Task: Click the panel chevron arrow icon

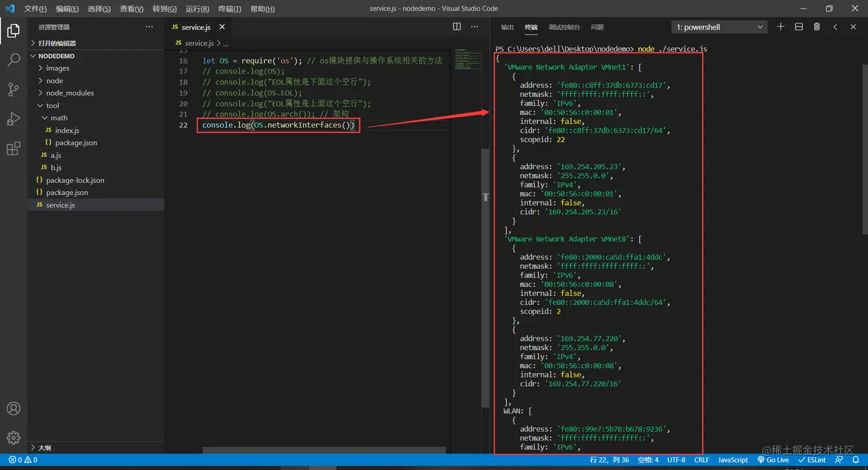Action: click(x=835, y=26)
